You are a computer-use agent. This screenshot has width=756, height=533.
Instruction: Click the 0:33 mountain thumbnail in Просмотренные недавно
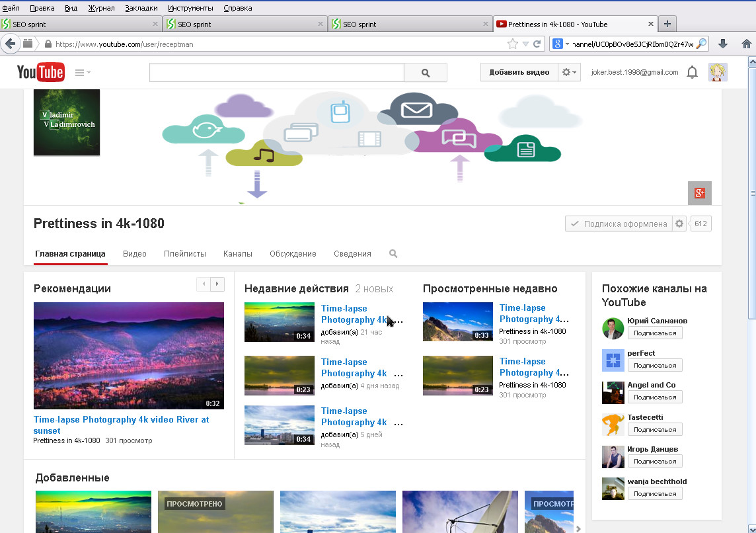[457, 322]
